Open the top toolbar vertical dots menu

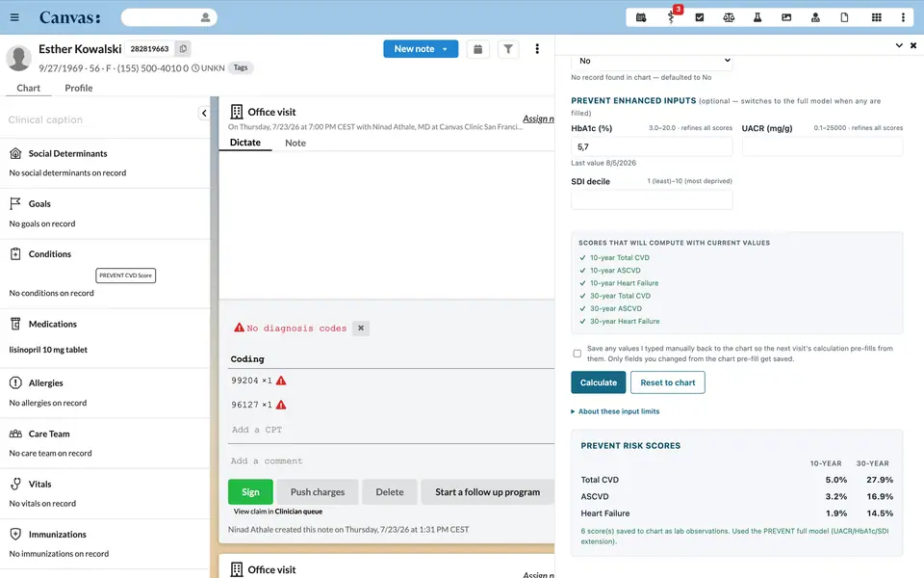[x=903, y=17]
